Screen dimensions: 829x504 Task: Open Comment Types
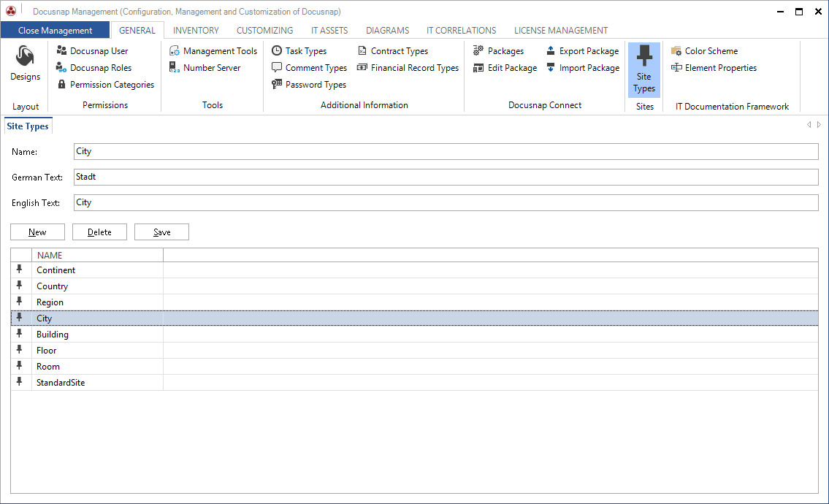tap(309, 68)
